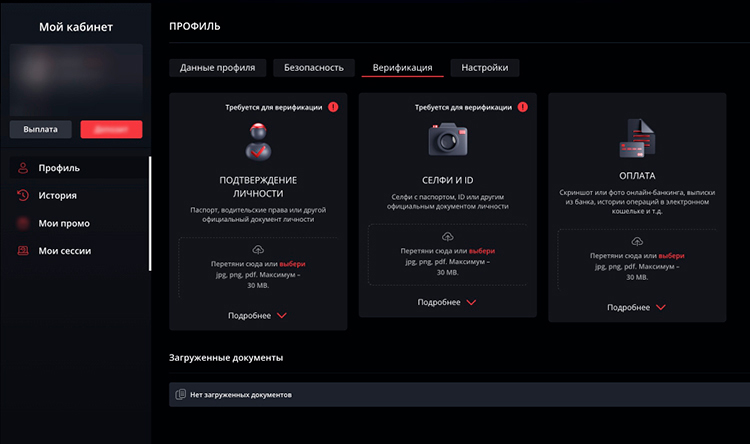The width and height of the screenshot is (750, 444).
Task: Open the Безопасность tab
Action: point(314,68)
